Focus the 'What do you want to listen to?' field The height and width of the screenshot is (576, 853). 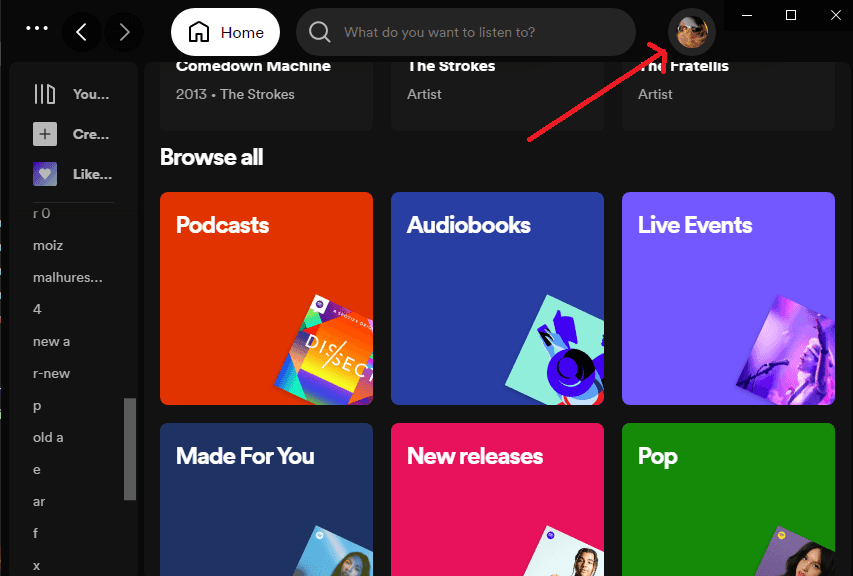click(x=466, y=32)
